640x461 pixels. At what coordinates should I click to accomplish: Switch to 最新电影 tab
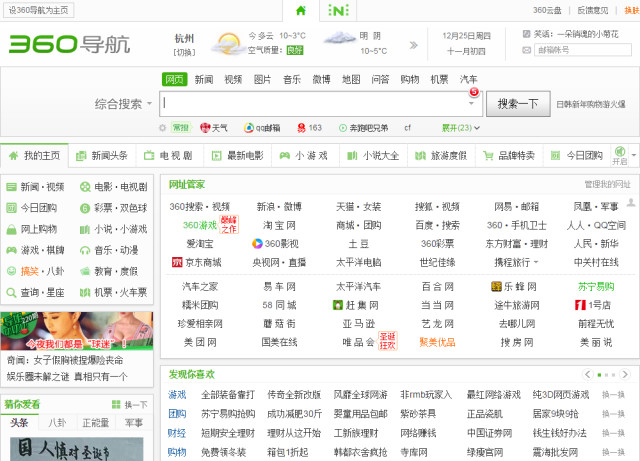pyautogui.click(x=238, y=156)
